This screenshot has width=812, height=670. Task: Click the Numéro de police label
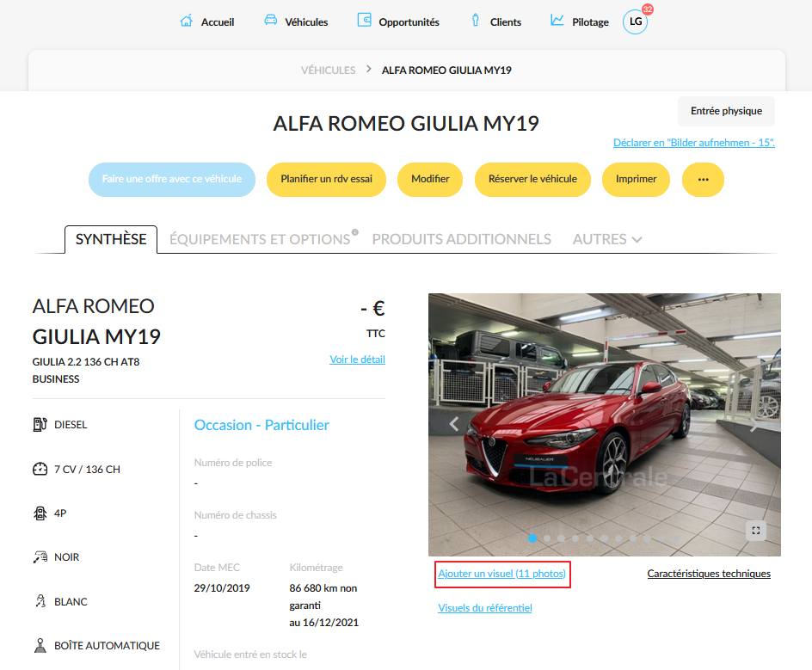(233, 463)
